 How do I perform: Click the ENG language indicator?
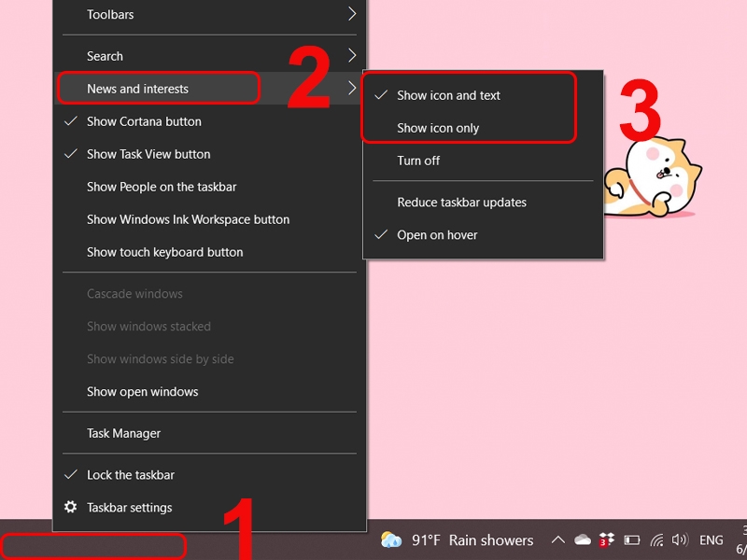pyautogui.click(x=712, y=540)
